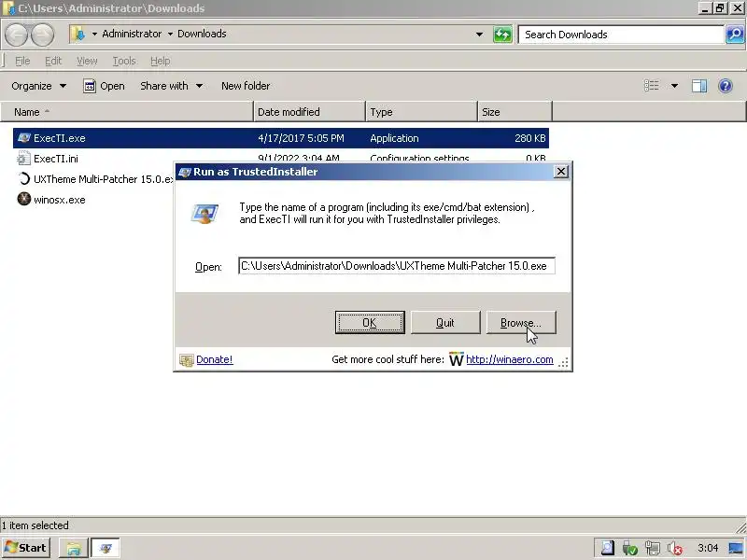Viewport: 747px width, 560px height.
Task: Click the Run as TrustedInstaller title icon
Action: [185, 172]
